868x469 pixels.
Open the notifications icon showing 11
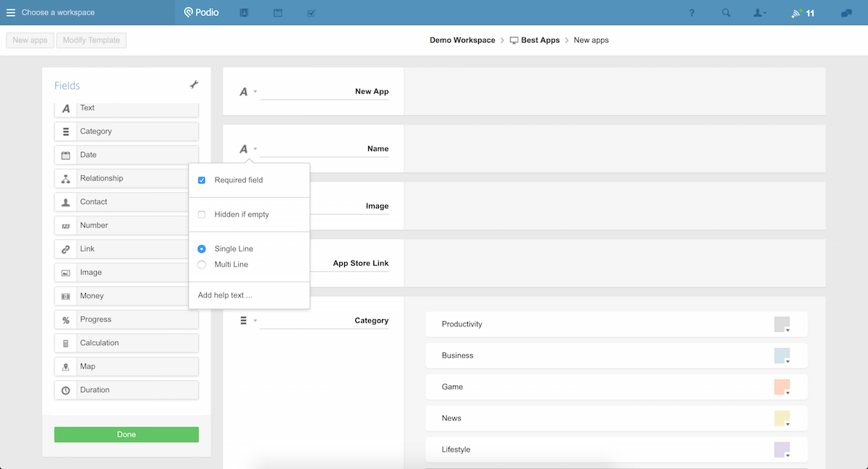tap(801, 13)
